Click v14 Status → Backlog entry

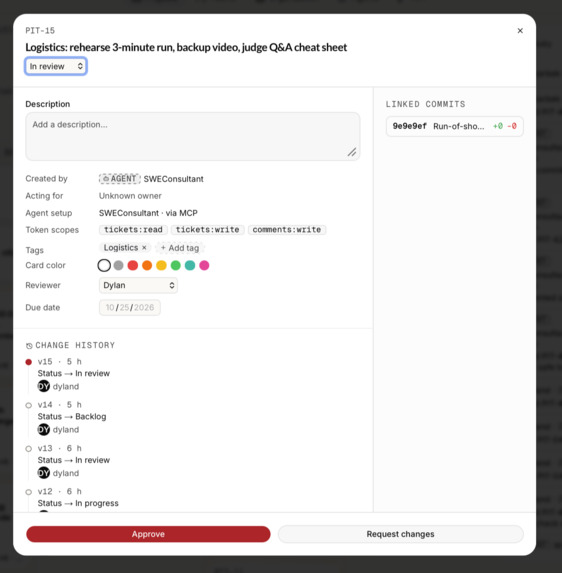(x=72, y=417)
